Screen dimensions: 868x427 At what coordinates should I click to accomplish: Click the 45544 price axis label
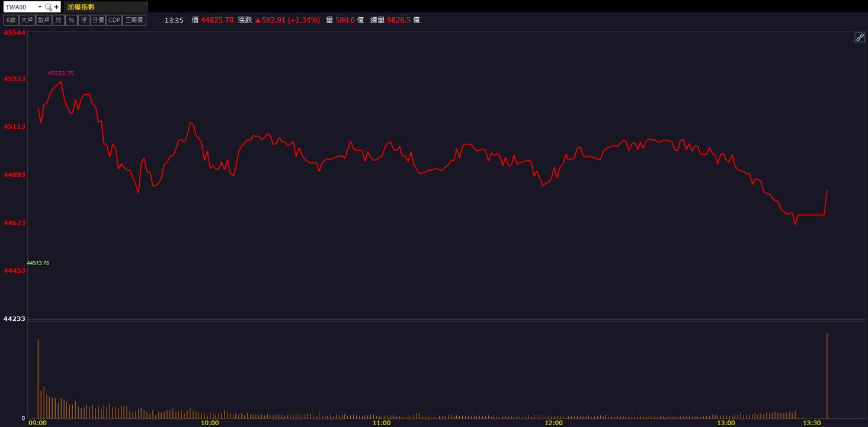[x=14, y=33]
